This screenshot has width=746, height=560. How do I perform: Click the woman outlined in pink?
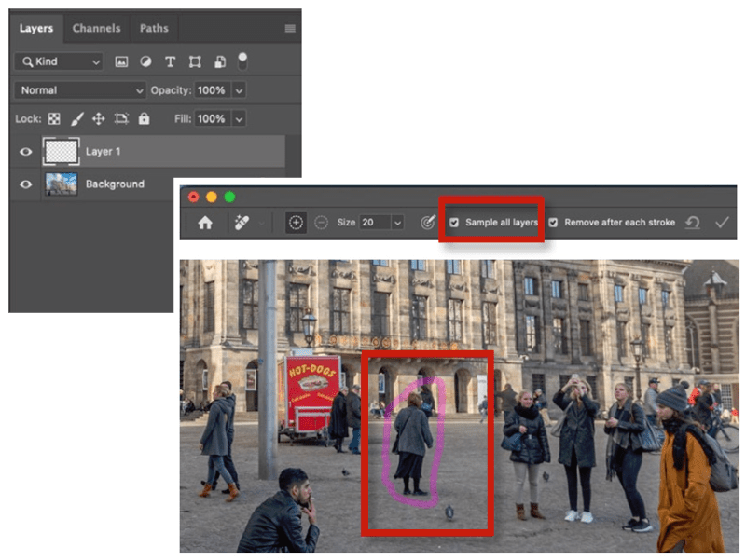pos(411,442)
